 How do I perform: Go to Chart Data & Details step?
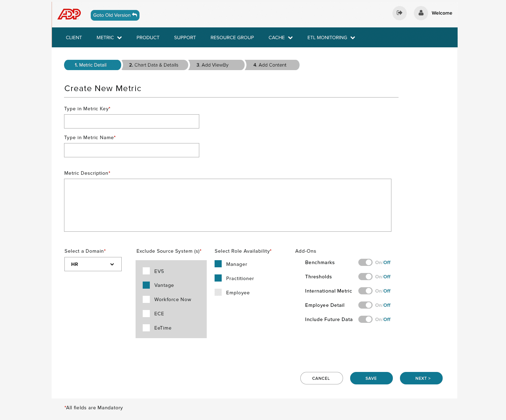[154, 65]
